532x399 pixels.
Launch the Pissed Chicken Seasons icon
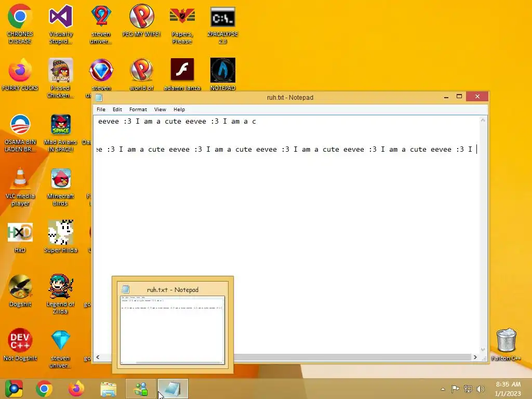(60, 78)
